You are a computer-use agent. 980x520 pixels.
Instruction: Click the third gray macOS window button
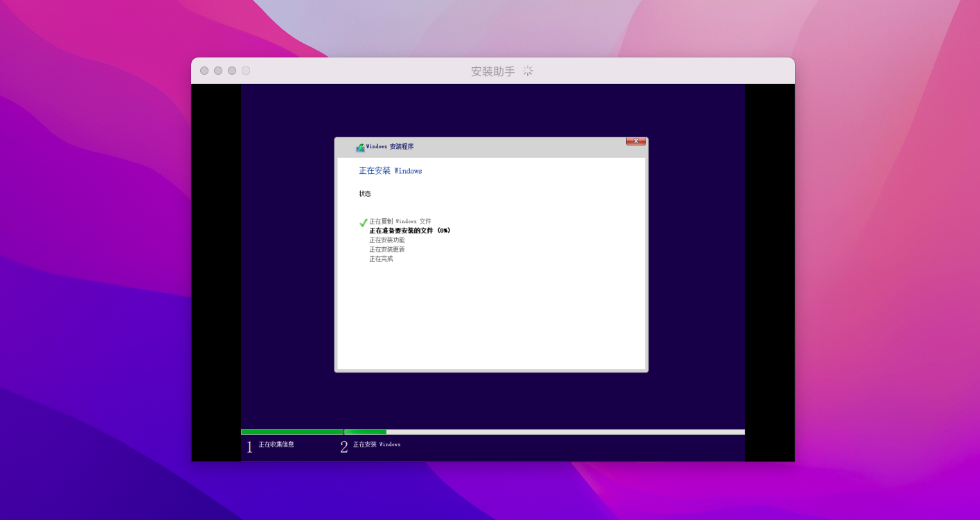click(232, 71)
